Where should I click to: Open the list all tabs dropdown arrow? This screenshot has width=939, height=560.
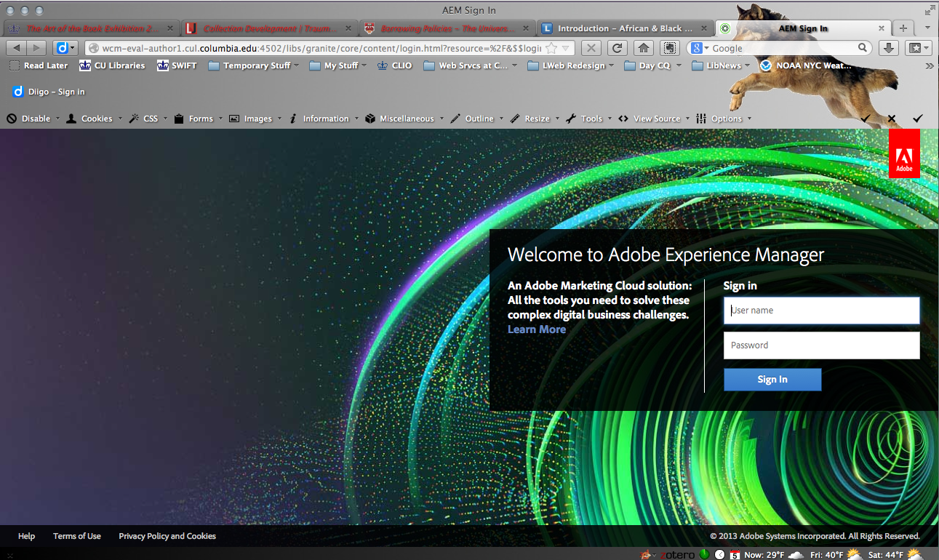[x=927, y=28]
